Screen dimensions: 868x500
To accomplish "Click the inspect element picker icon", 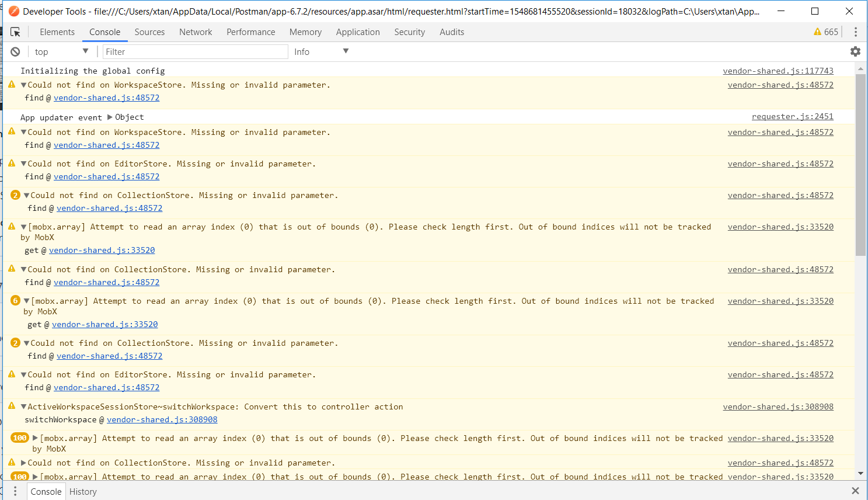I will (x=16, y=32).
